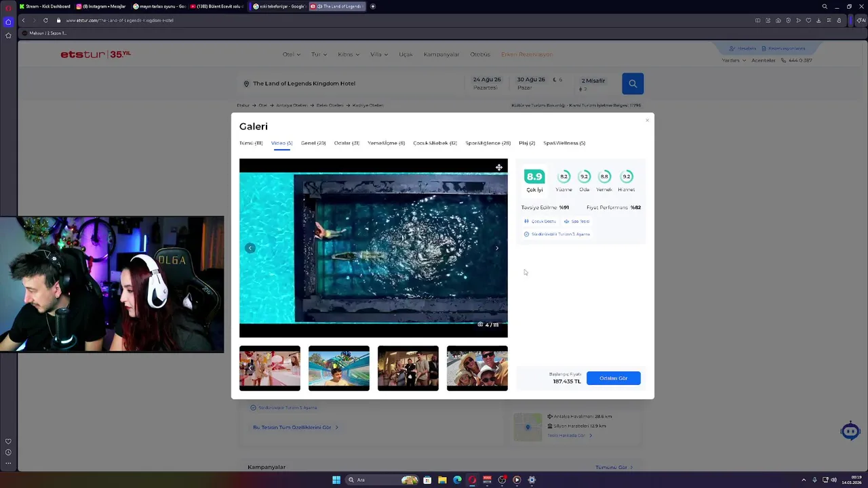Click Acenteler link in header
Viewport: 868px width, 488px height.
(x=764, y=60)
